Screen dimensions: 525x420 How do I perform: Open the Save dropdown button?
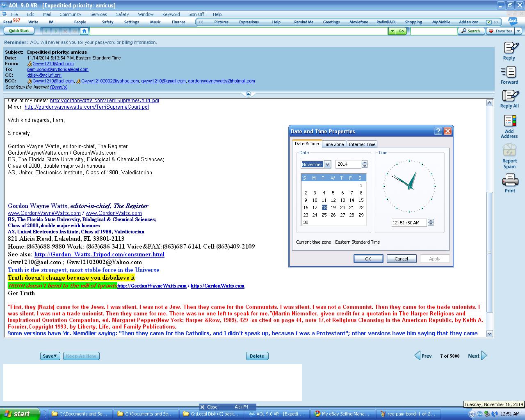coord(50,356)
